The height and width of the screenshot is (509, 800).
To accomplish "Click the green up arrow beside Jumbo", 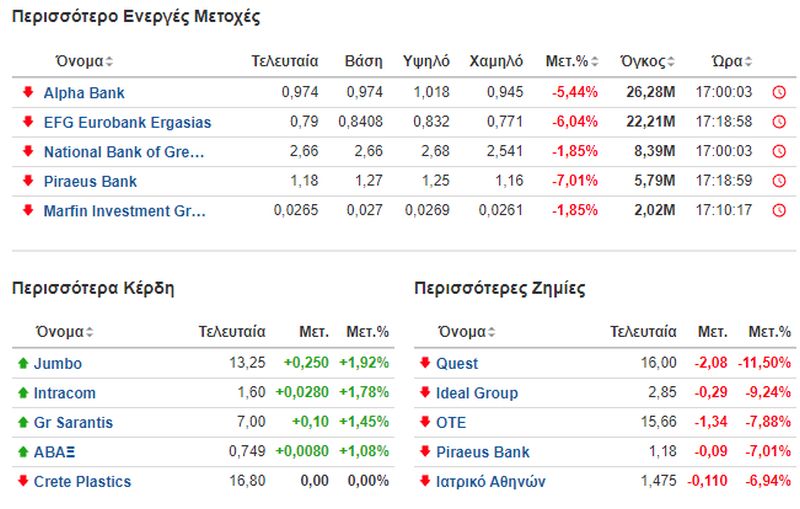I will pos(23,363).
